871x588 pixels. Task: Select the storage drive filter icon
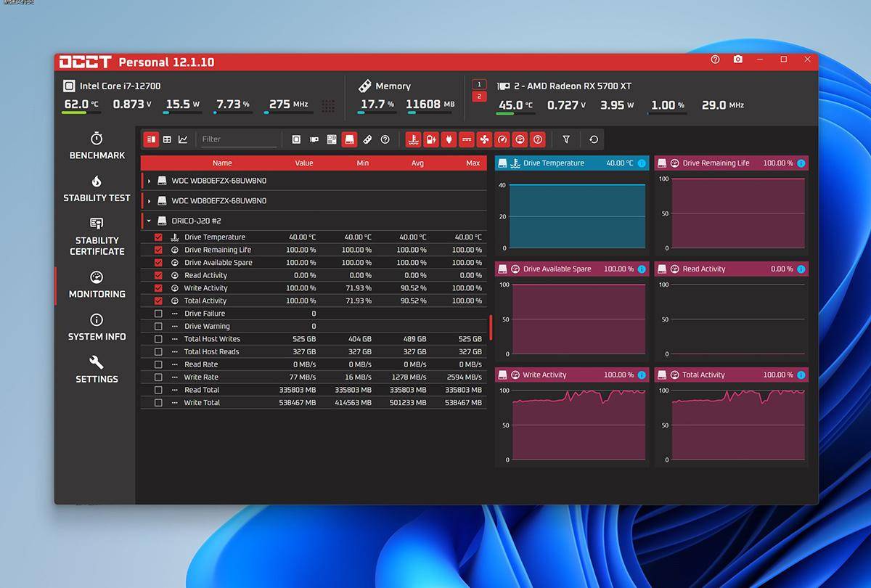click(x=349, y=139)
